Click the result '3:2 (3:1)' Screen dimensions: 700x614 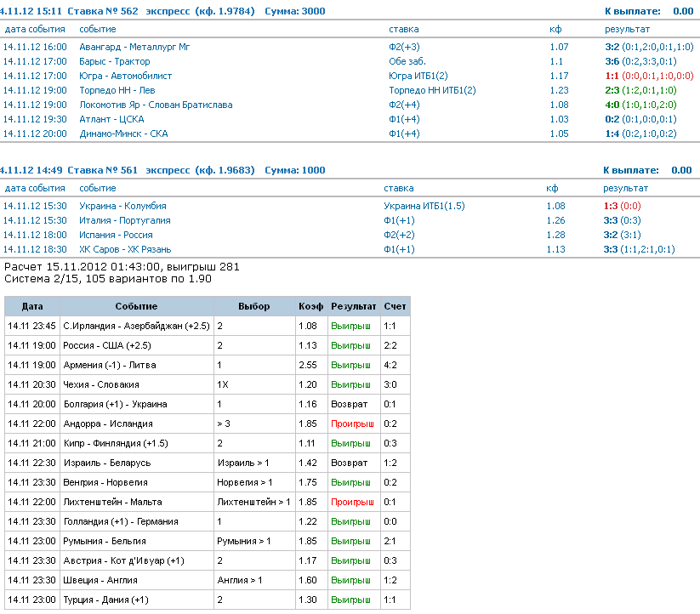622,235
